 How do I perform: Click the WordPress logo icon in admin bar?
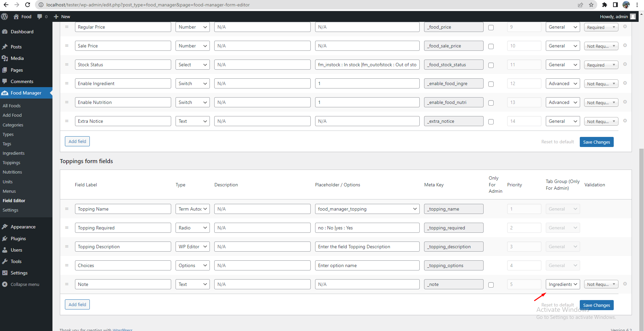pyautogui.click(x=4, y=16)
